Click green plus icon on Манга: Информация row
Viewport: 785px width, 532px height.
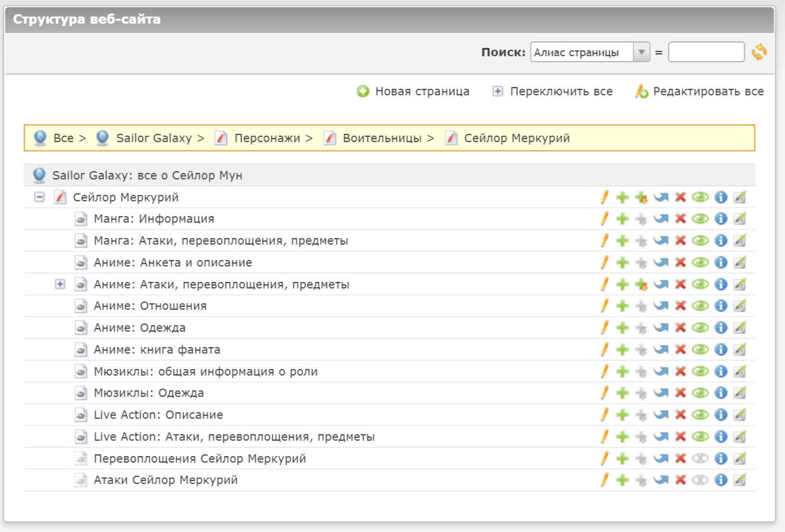[x=622, y=219]
